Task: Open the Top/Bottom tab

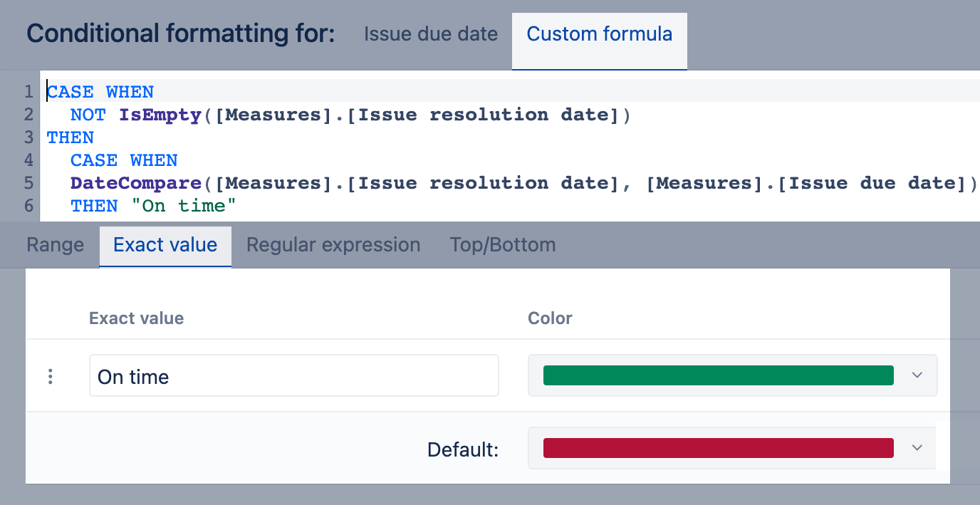Action: click(502, 245)
